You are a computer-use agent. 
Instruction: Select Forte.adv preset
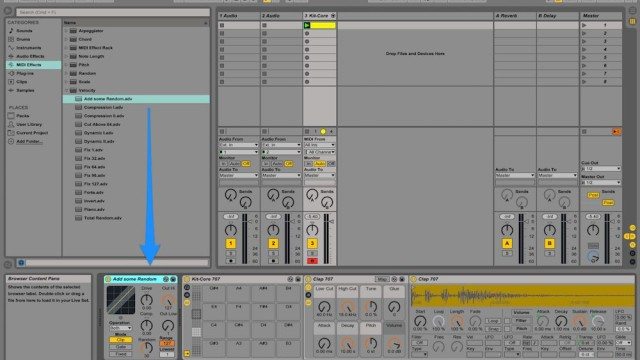pos(93,193)
